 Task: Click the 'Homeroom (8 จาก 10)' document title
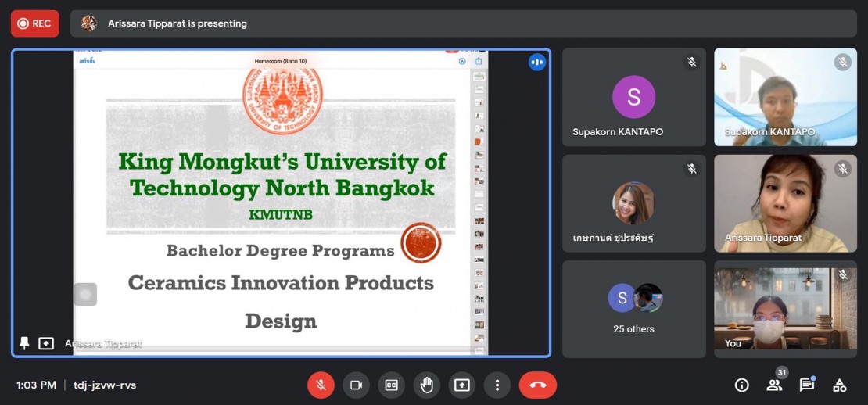pos(281,61)
